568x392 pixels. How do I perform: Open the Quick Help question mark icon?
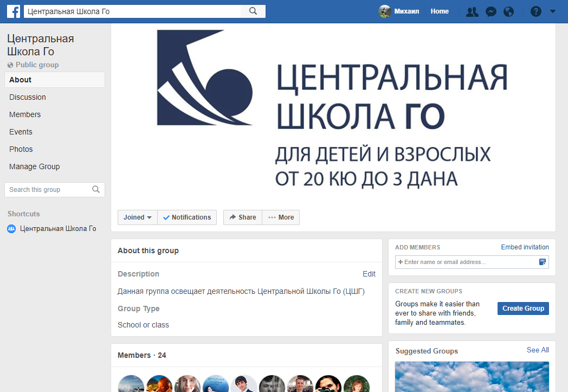click(536, 11)
